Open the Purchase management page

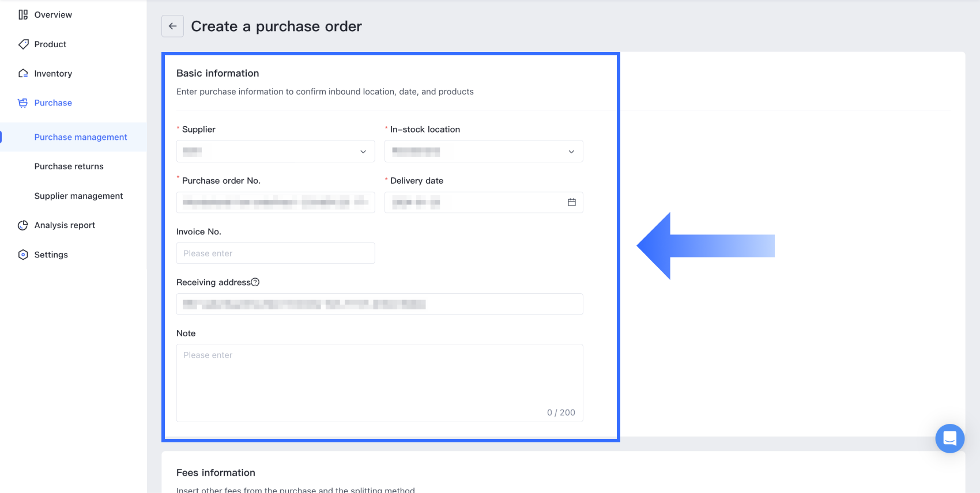(81, 137)
